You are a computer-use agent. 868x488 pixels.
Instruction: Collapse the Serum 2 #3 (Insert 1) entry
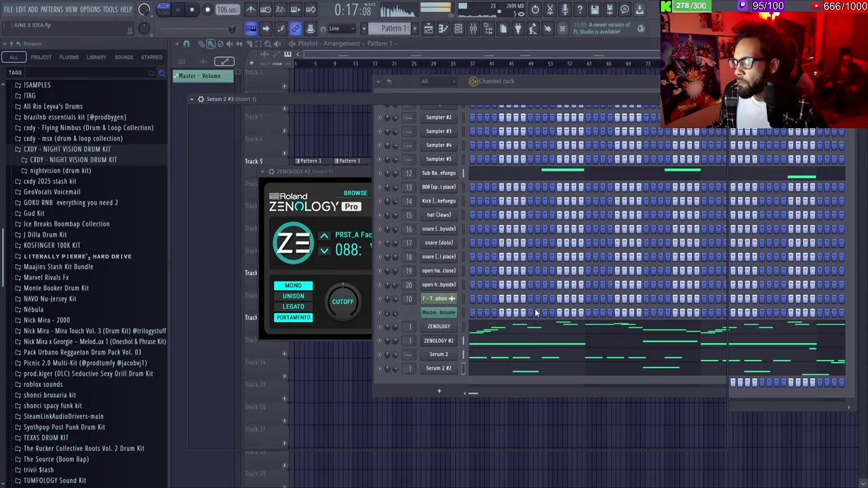coord(192,99)
